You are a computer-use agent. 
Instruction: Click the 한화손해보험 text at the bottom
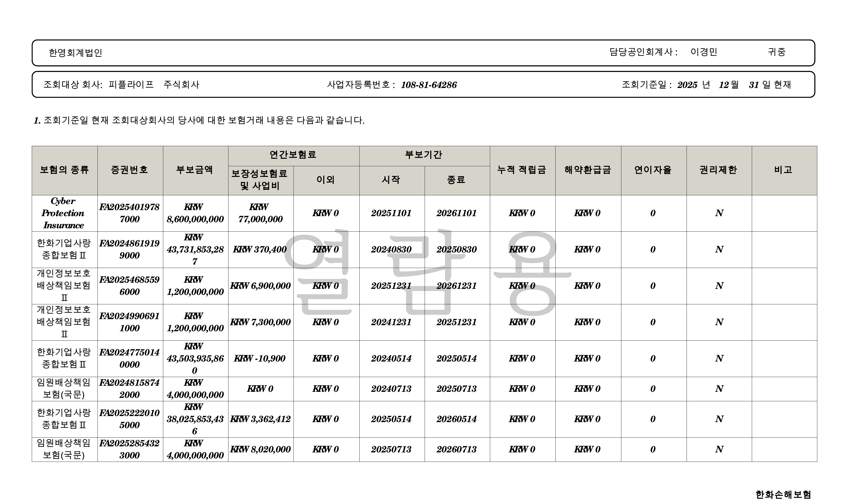coord(783,495)
